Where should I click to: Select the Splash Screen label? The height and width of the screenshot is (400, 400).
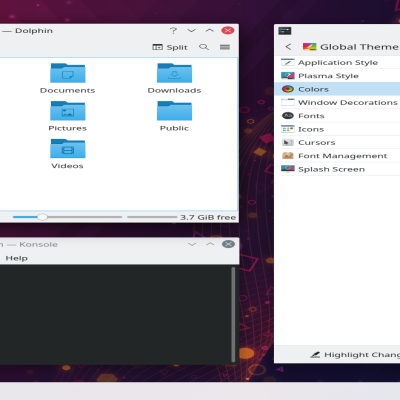[331, 169]
